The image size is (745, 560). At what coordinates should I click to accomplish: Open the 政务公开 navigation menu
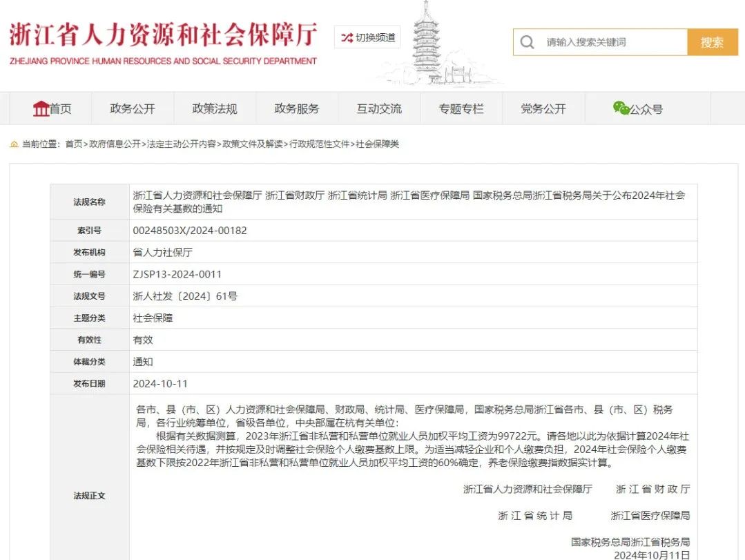133,109
